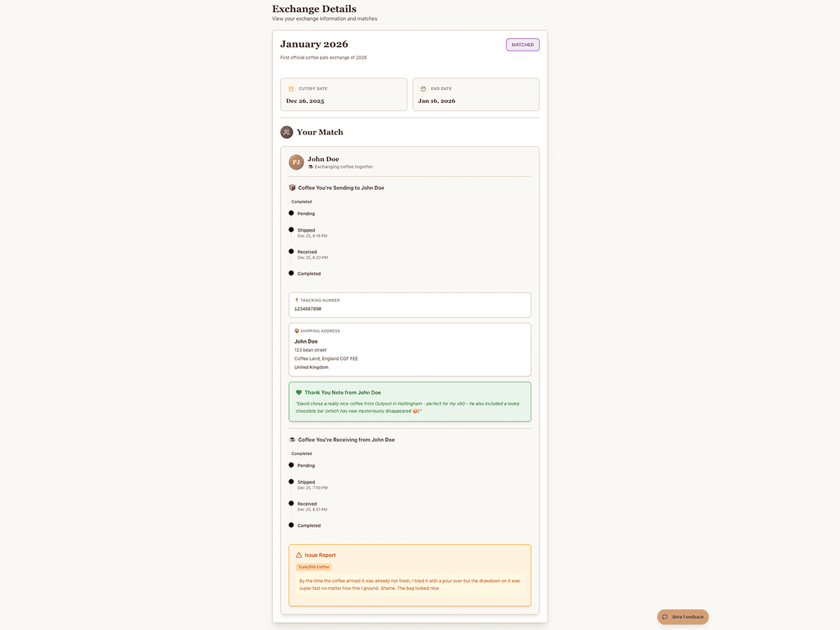The width and height of the screenshot is (840, 630).
Task: Click the speech bubble icon on Beta Feedback
Action: click(x=664, y=617)
